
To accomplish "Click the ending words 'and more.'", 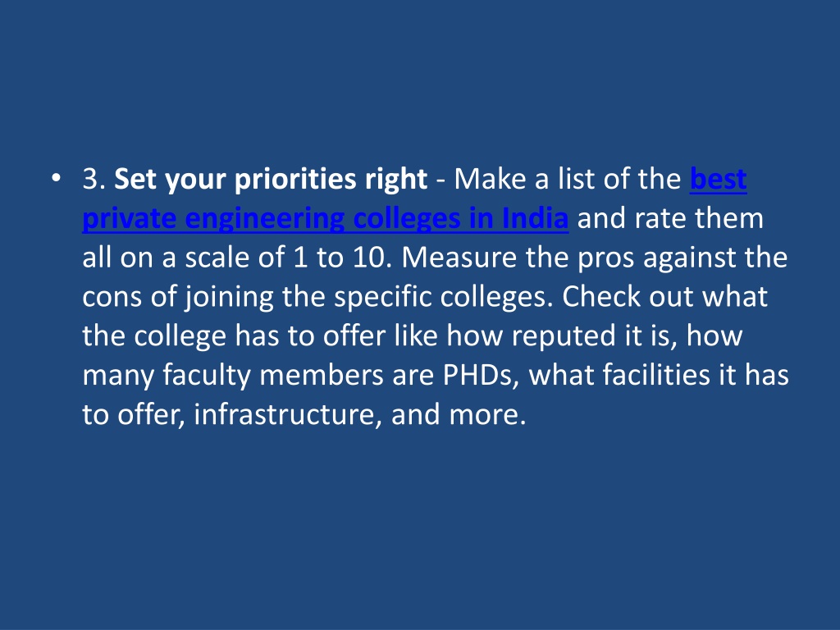I will 459,414.
